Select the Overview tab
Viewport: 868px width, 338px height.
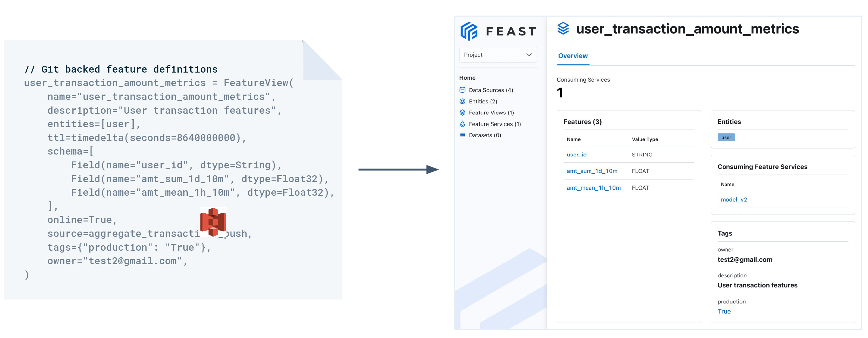tap(572, 56)
